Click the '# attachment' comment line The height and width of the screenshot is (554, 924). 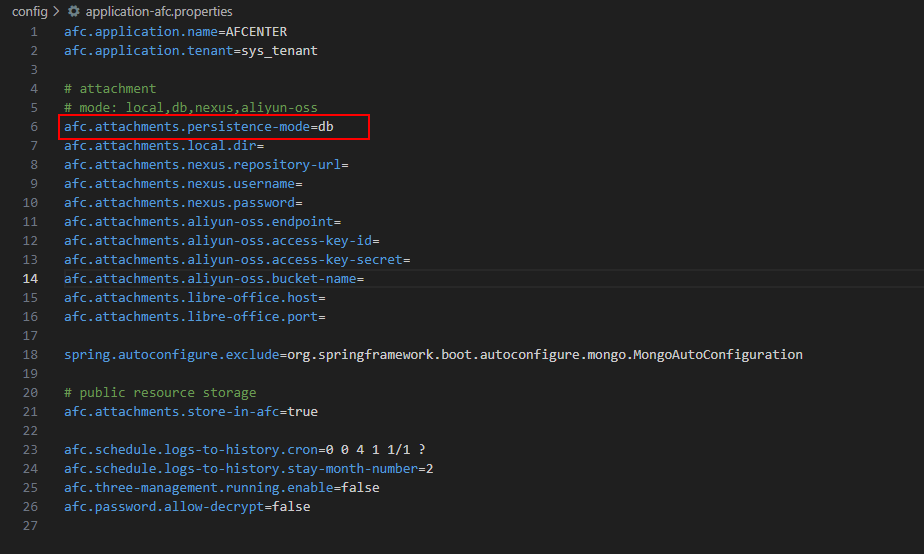110,89
